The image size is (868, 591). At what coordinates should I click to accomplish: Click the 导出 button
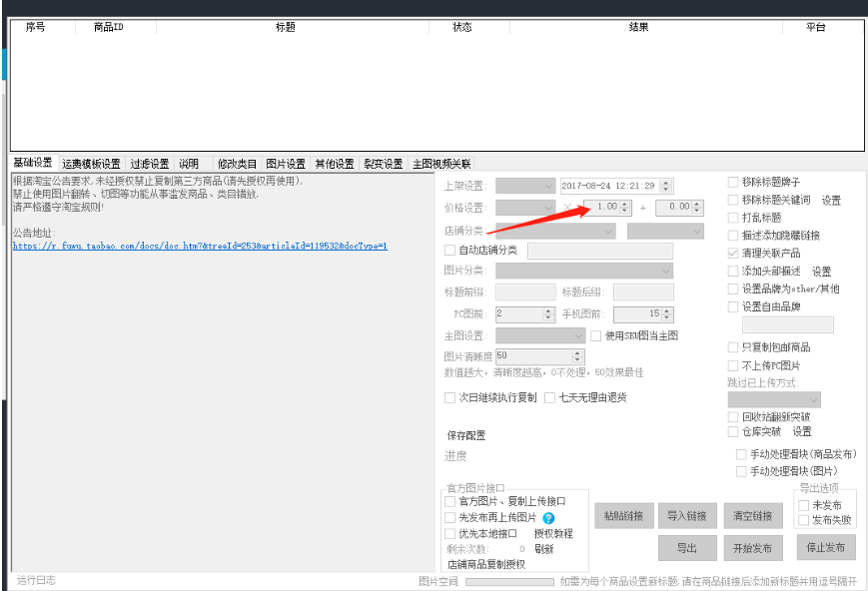(x=687, y=548)
